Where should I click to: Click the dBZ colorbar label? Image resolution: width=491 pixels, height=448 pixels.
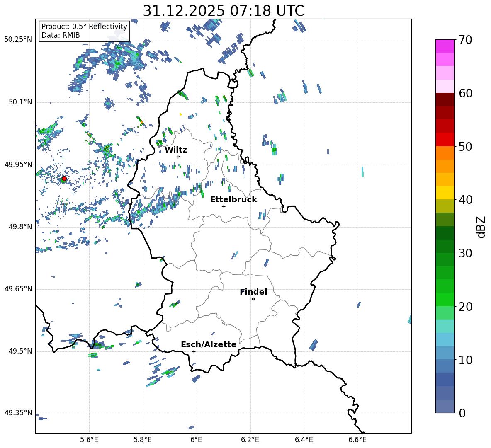(481, 227)
